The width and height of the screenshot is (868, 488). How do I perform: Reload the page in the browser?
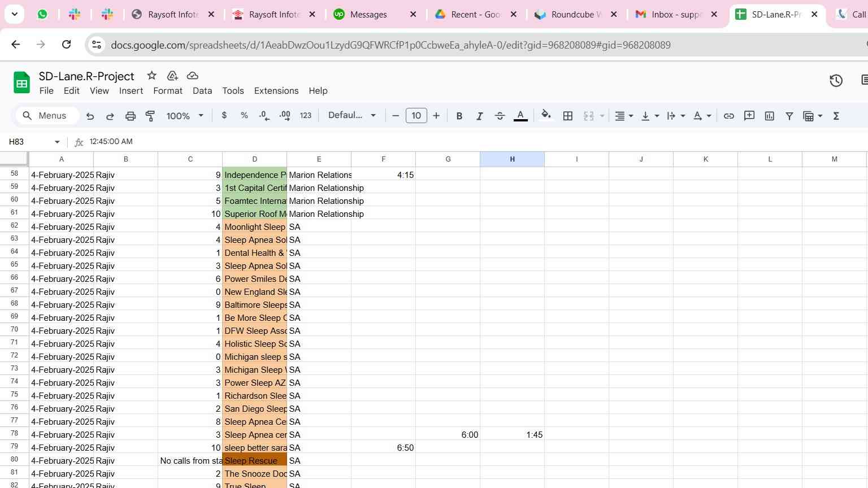[66, 45]
